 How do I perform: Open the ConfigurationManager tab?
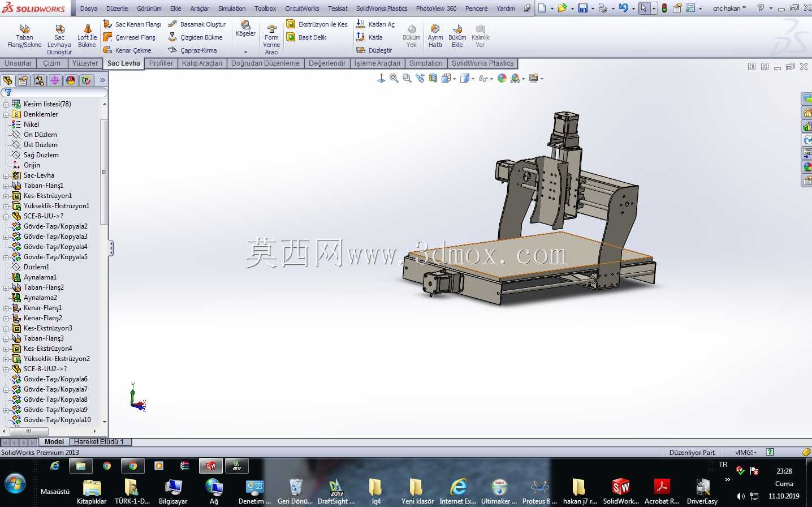coord(39,80)
